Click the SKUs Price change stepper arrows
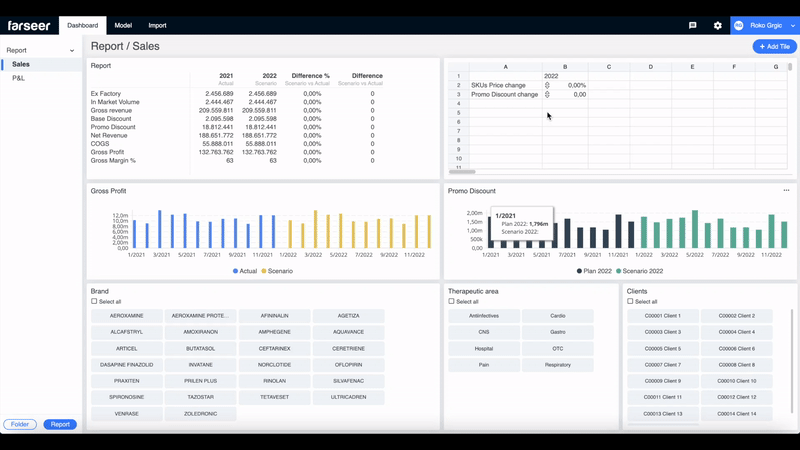 pyautogui.click(x=547, y=85)
